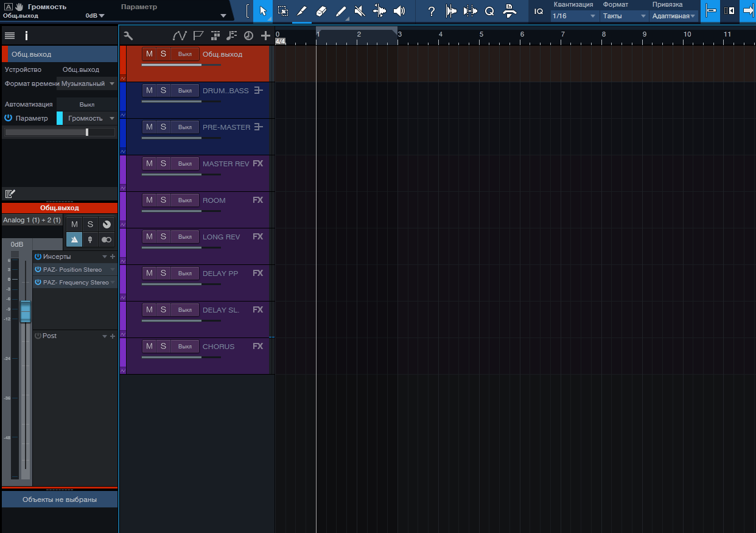The height and width of the screenshot is (533, 756).
Task: Mute the LONG REV track
Action: click(x=149, y=236)
